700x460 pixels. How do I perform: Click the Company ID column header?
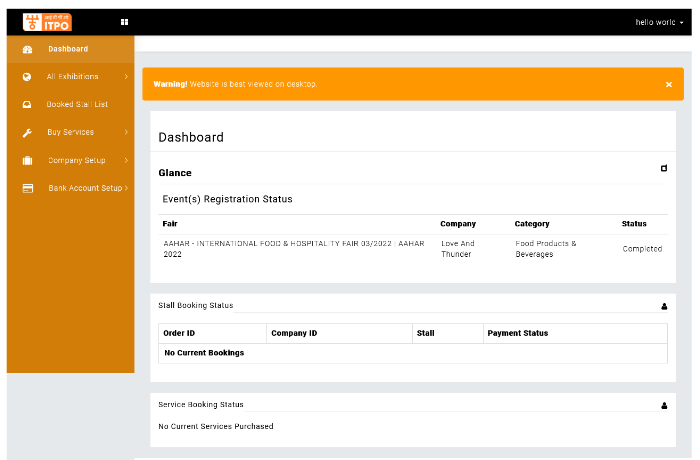click(294, 333)
